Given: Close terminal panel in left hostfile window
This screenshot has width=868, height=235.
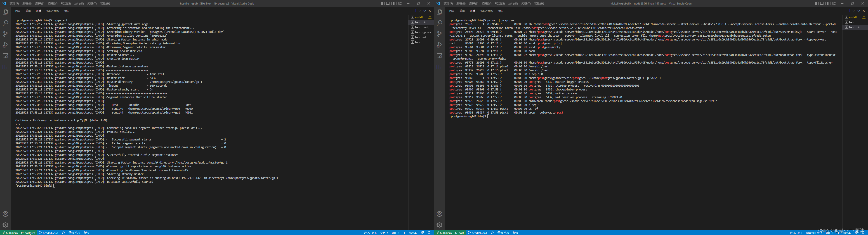Looking at the screenshot, I should click(x=430, y=11).
